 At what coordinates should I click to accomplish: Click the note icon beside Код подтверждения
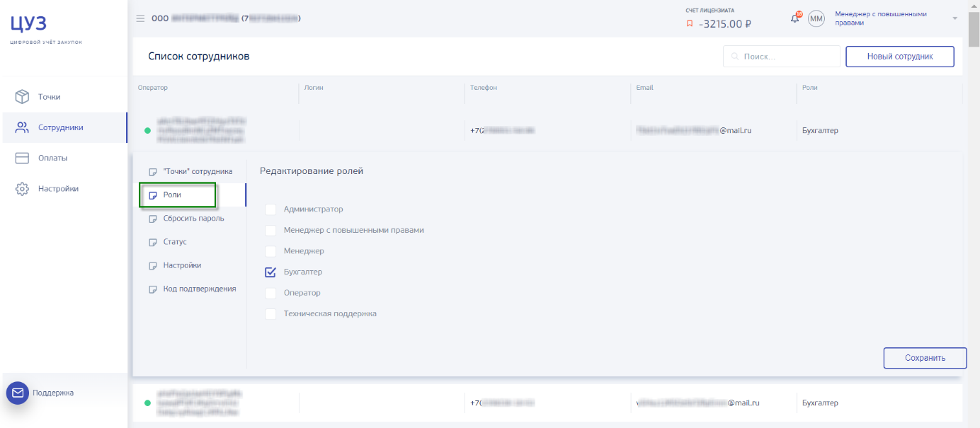coord(152,289)
